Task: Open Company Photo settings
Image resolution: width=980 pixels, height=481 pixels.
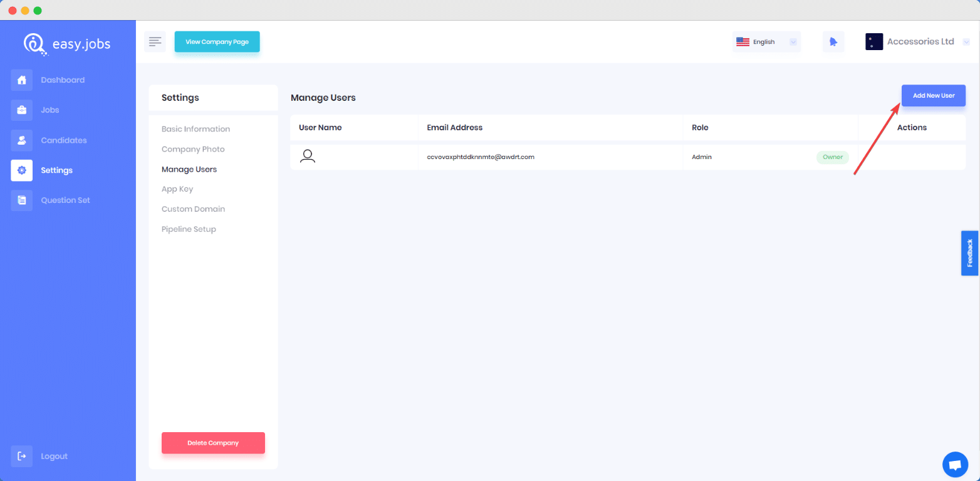Action: coord(193,149)
